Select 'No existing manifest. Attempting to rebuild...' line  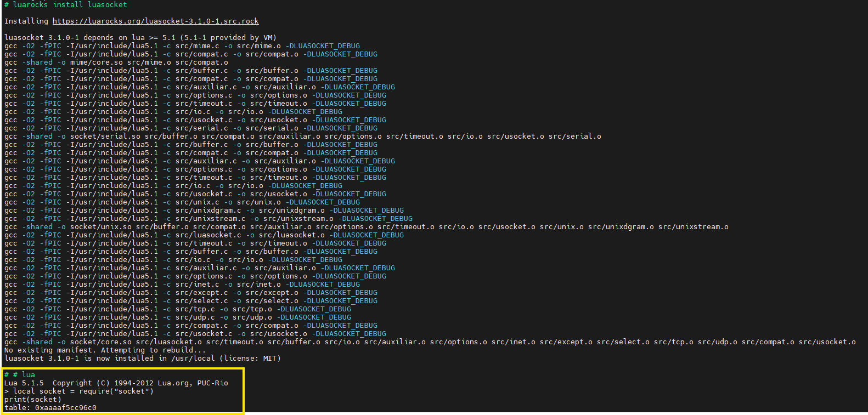tap(105, 350)
